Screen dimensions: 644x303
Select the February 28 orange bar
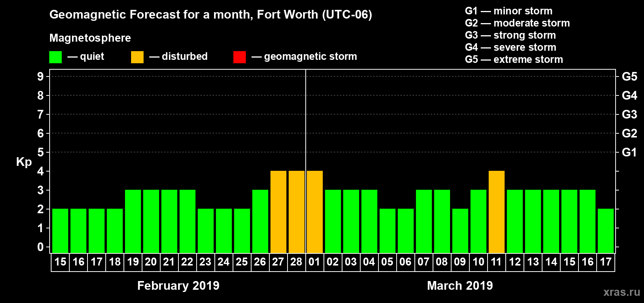point(297,212)
